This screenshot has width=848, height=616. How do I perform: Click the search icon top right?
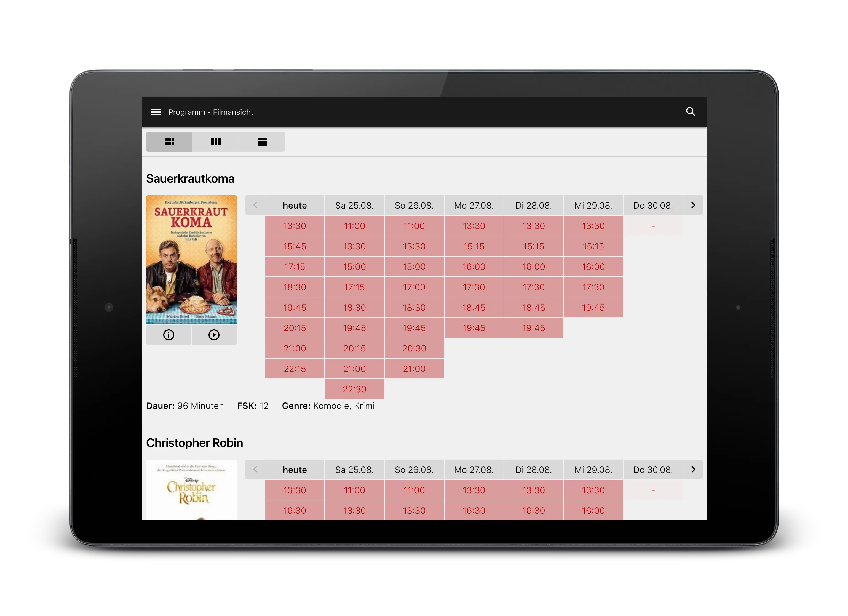[691, 112]
